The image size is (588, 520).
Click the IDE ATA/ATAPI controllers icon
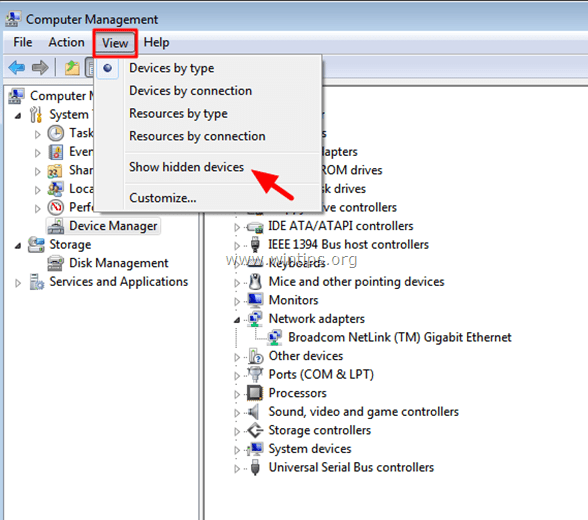pos(255,227)
